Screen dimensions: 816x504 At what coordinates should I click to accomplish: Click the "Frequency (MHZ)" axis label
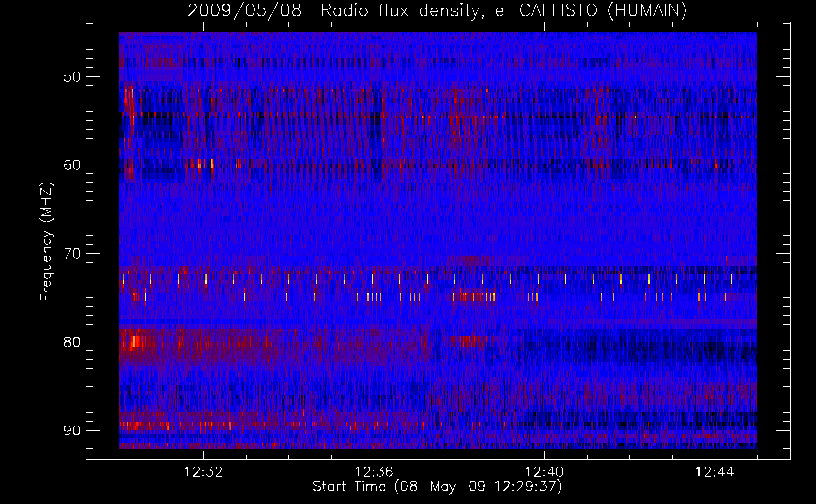(x=46, y=242)
